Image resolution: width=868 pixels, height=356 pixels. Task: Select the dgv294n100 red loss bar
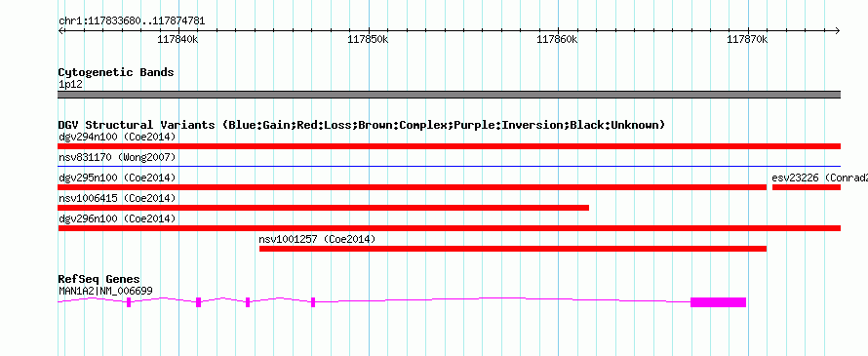pos(449,146)
